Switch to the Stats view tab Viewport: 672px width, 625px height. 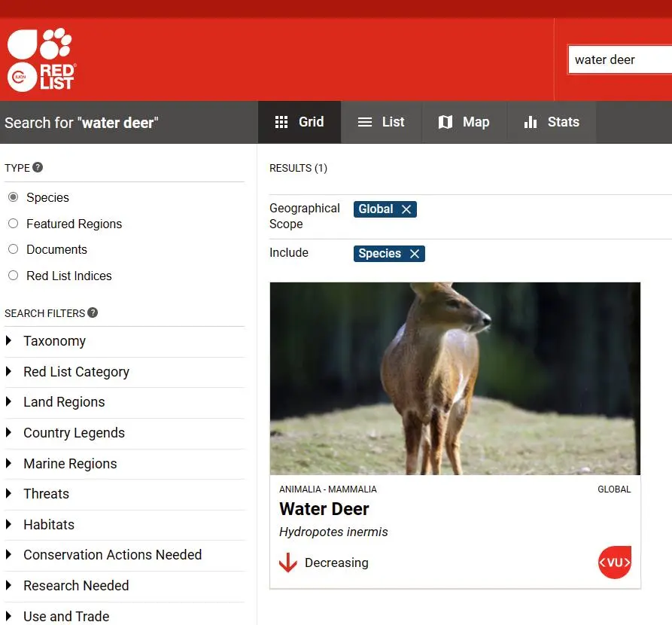click(552, 122)
